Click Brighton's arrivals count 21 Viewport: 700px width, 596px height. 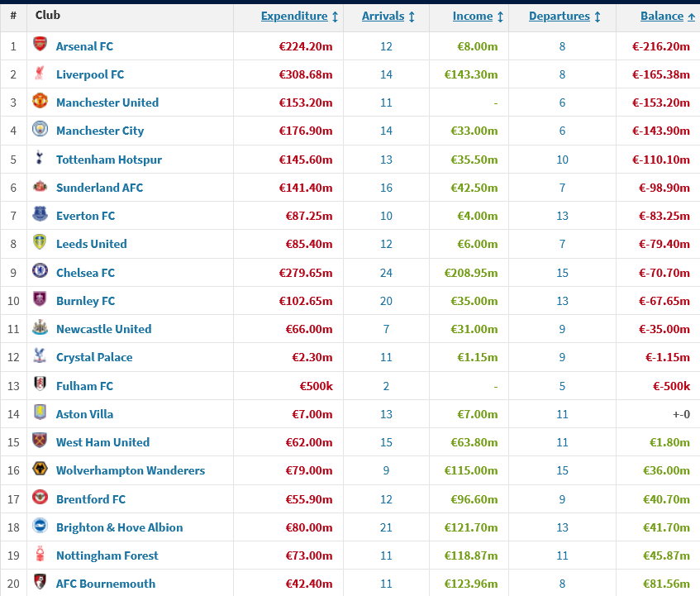(386, 527)
